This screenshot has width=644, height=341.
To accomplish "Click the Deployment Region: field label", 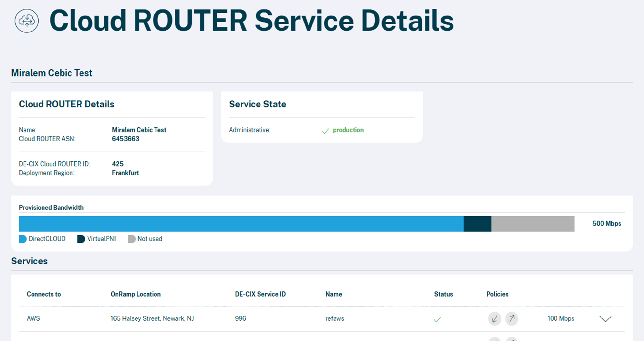I will click(46, 173).
